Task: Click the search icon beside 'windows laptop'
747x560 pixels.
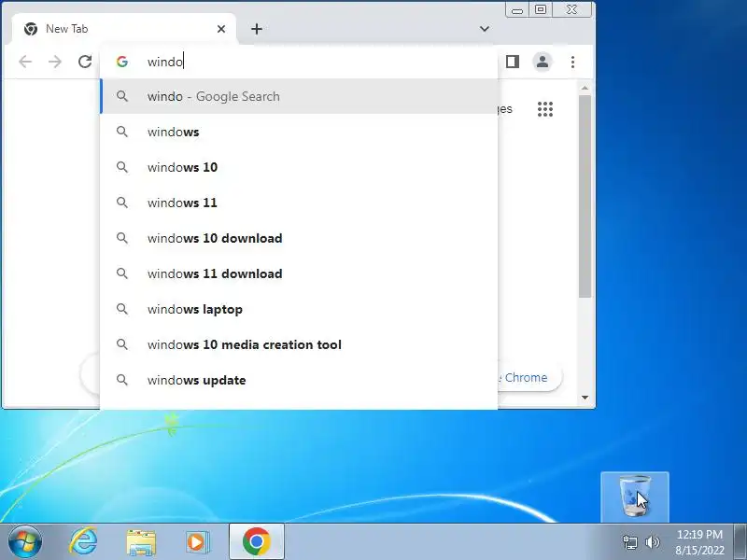Action: 122,309
